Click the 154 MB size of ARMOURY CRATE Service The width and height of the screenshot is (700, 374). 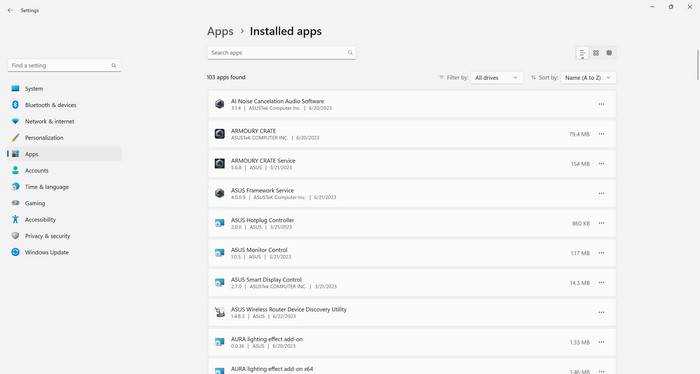pyautogui.click(x=580, y=164)
